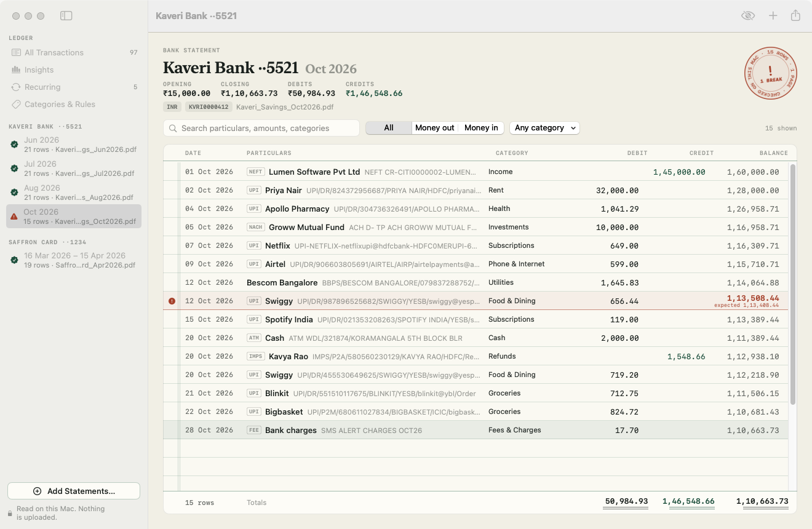This screenshot has width=812, height=529.
Task: Click the Add Statements button
Action: tap(74, 491)
